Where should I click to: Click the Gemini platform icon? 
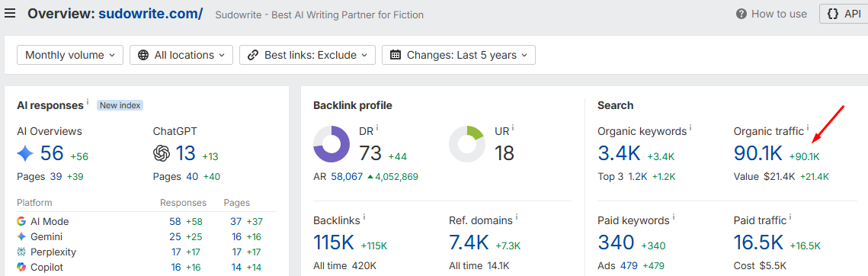point(21,236)
